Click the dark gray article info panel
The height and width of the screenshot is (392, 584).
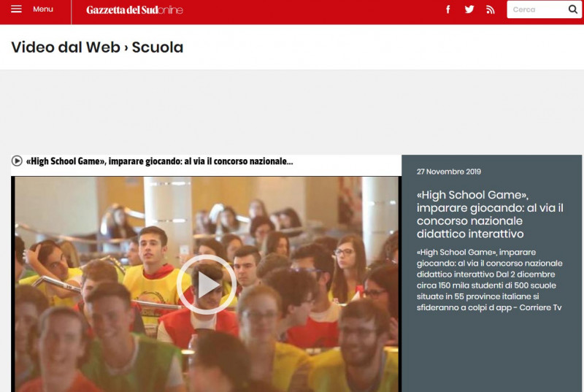click(x=491, y=273)
